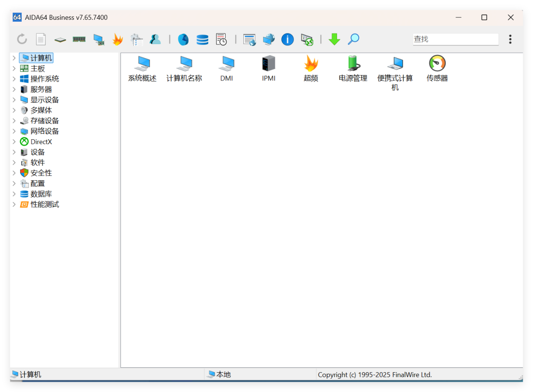Click the green download arrow icon
The image size is (533, 392).
point(335,39)
